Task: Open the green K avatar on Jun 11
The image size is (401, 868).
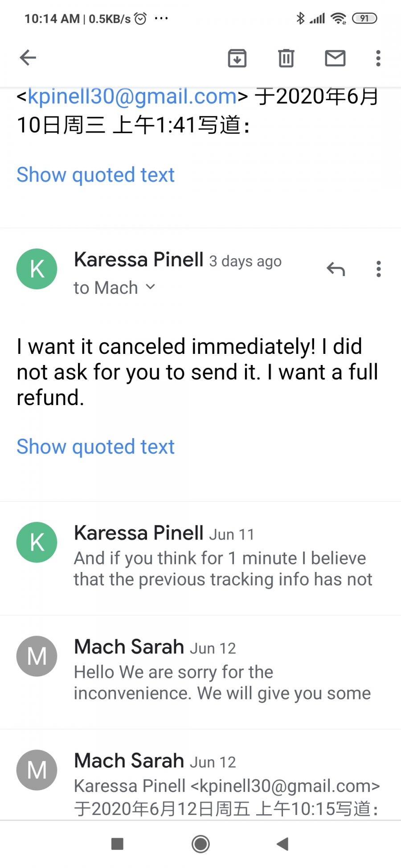Action: (x=37, y=542)
